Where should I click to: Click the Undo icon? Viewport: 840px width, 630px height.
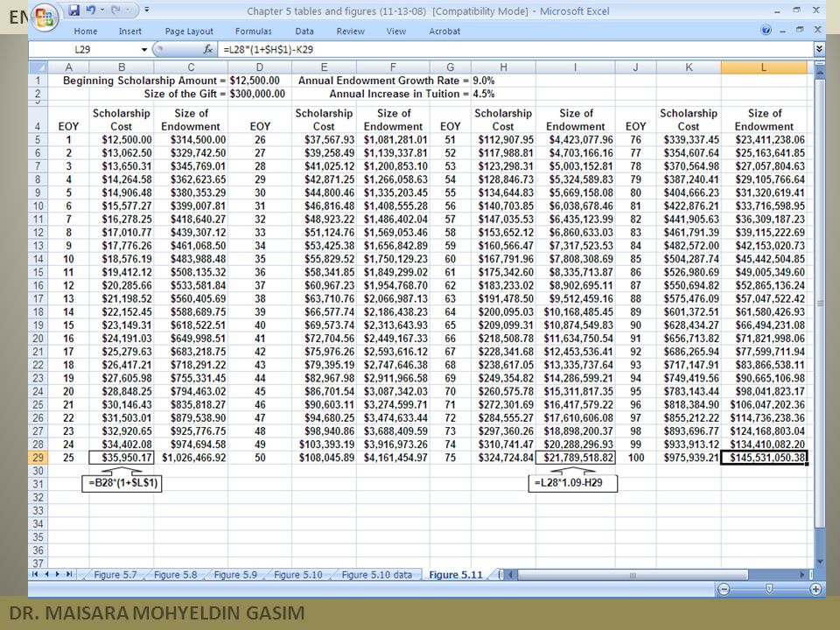[x=91, y=10]
